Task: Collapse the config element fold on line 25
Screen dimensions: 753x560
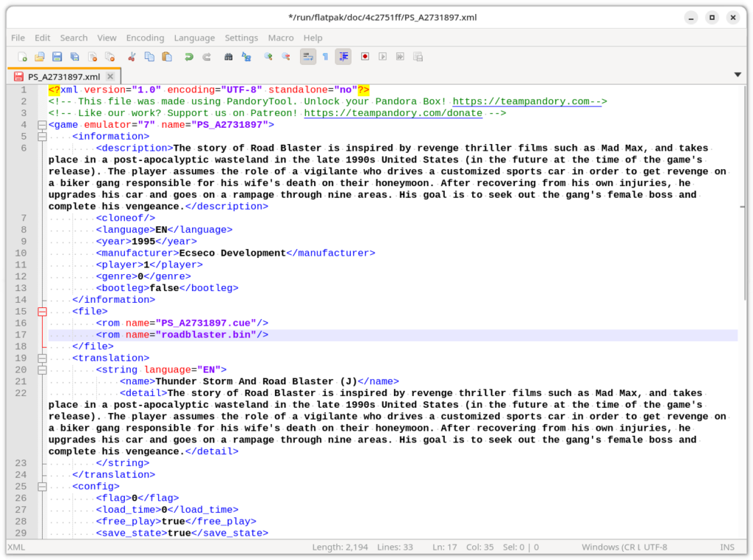Action: [x=42, y=487]
